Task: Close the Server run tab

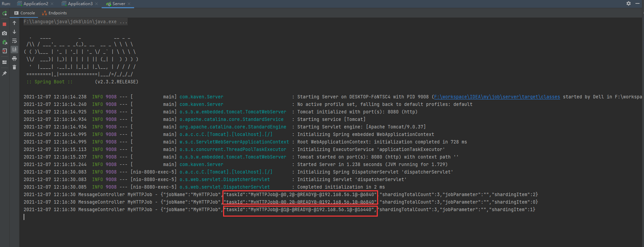Action: pos(129,4)
